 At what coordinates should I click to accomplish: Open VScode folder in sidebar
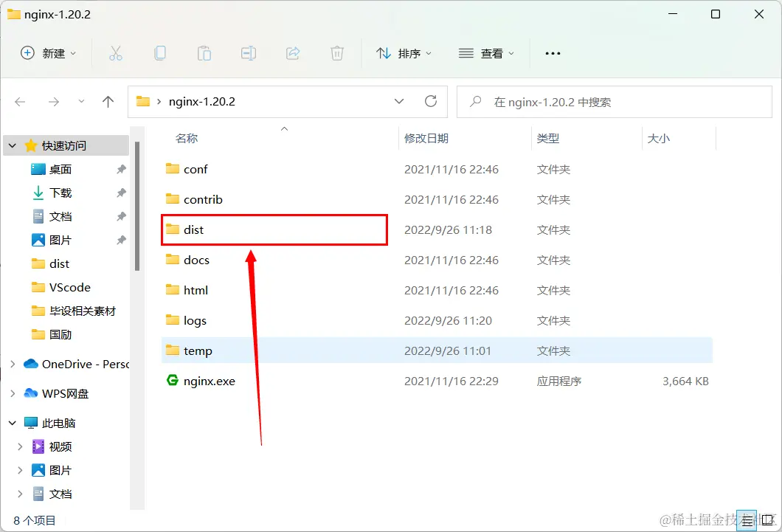tap(70, 288)
